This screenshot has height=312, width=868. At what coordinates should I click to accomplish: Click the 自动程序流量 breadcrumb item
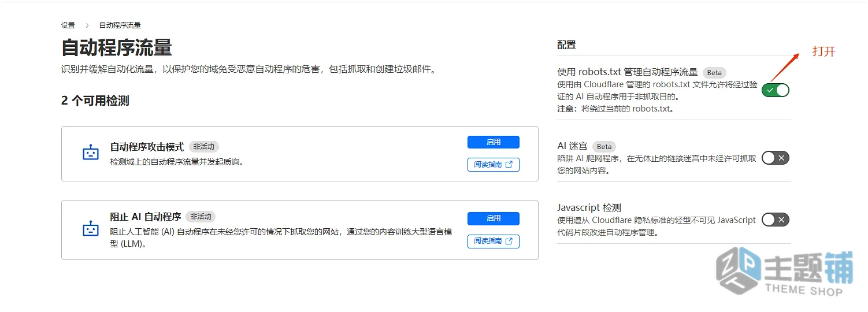click(120, 25)
